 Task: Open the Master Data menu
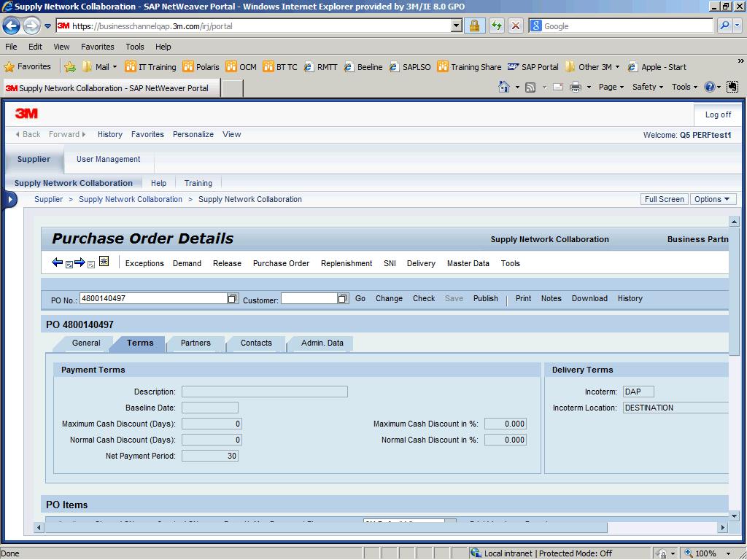pos(468,263)
